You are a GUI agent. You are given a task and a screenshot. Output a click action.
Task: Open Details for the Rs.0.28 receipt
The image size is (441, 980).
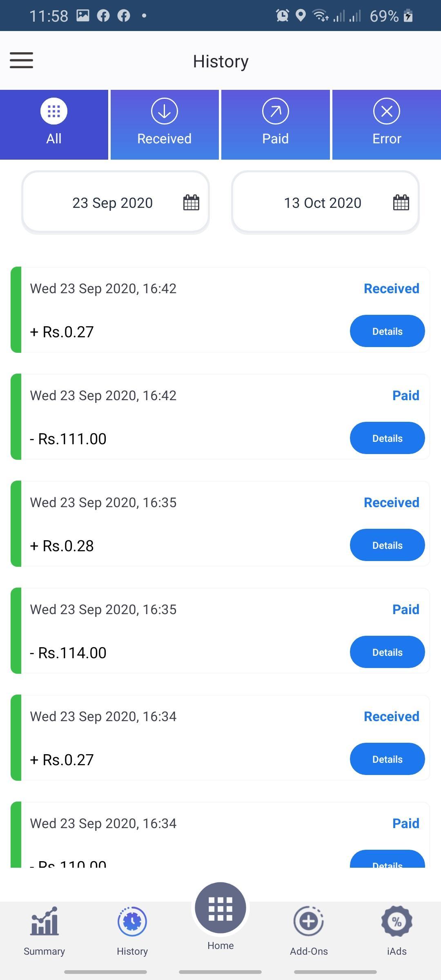pyautogui.click(x=387, y=545)
